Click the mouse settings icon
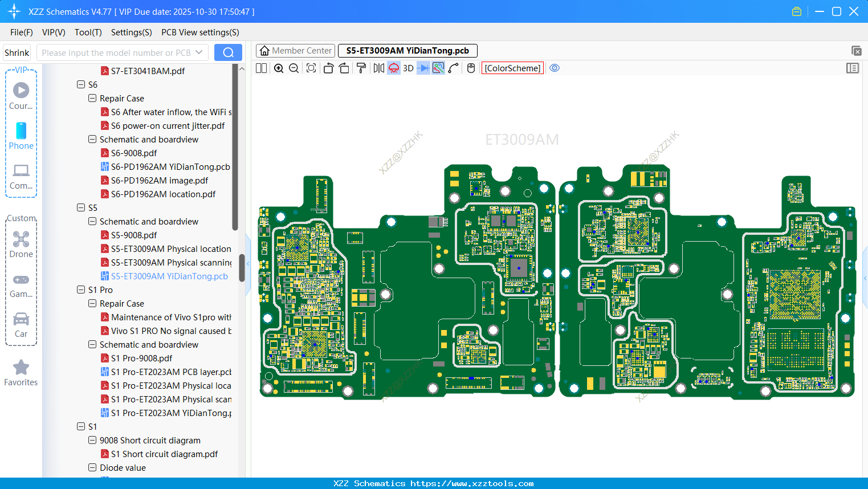Image resolution: width=868 pixels, height=489 pixels. (471, 68)
